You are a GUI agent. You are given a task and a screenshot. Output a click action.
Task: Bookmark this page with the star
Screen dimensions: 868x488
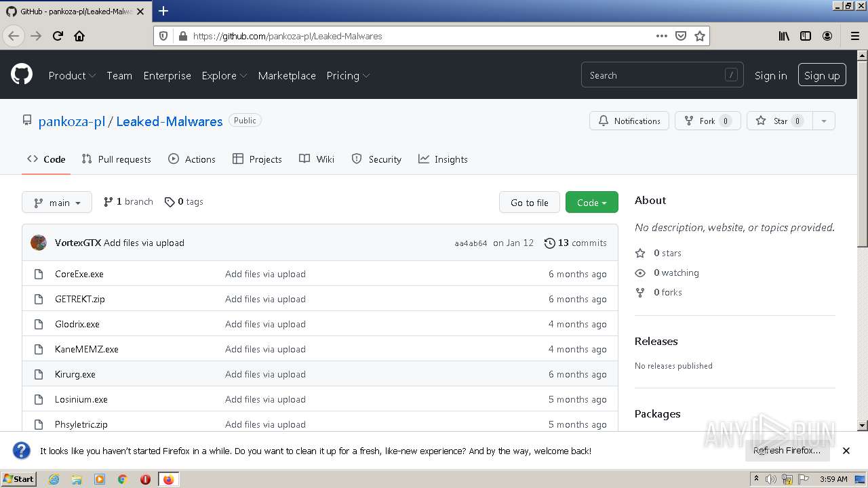[x=700, y=36]
